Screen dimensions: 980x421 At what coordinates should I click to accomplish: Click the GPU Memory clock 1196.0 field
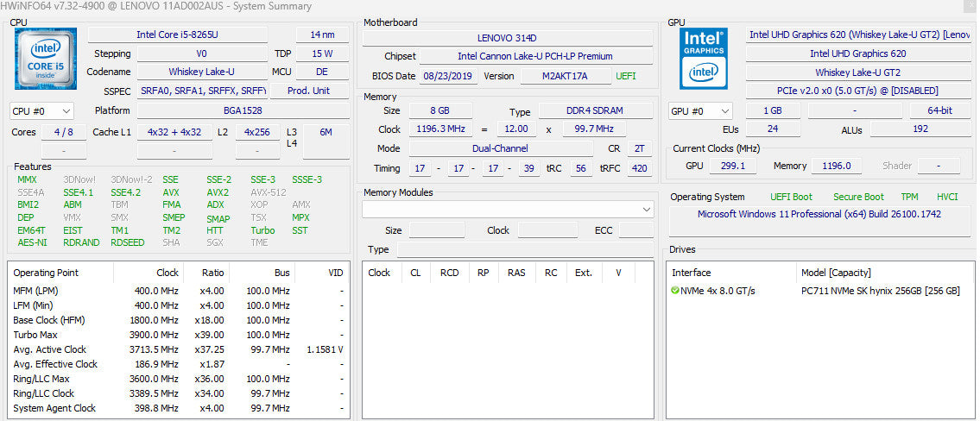838,166
